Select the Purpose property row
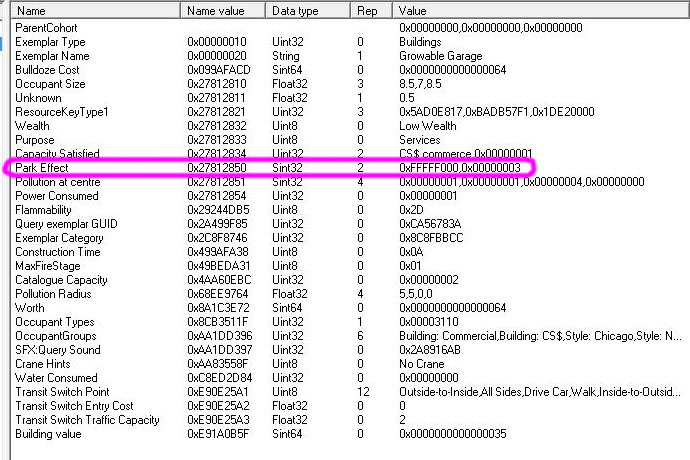 click(350, 140)
